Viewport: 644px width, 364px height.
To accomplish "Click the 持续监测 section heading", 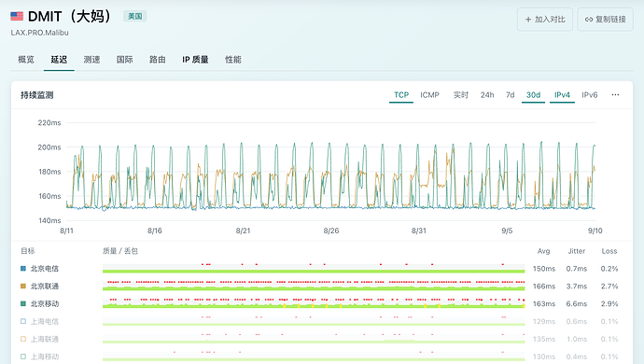I will [37, 95].
